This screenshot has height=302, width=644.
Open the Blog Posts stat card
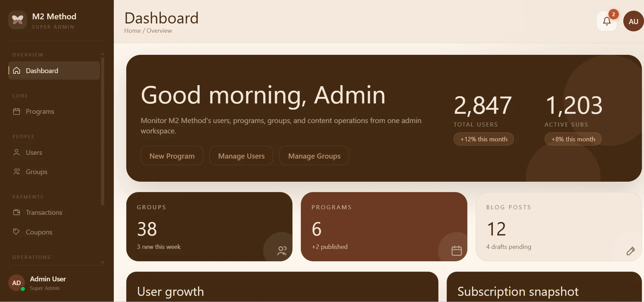(x=558, y=226)
